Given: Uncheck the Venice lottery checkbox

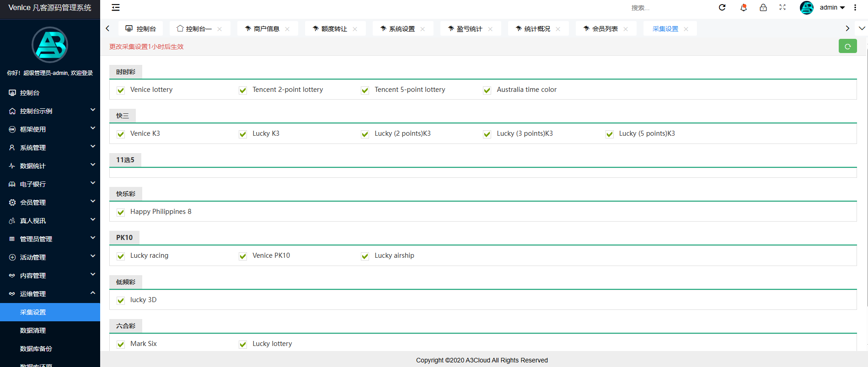Looking at the screenshot, I should [x=121, y=90].
